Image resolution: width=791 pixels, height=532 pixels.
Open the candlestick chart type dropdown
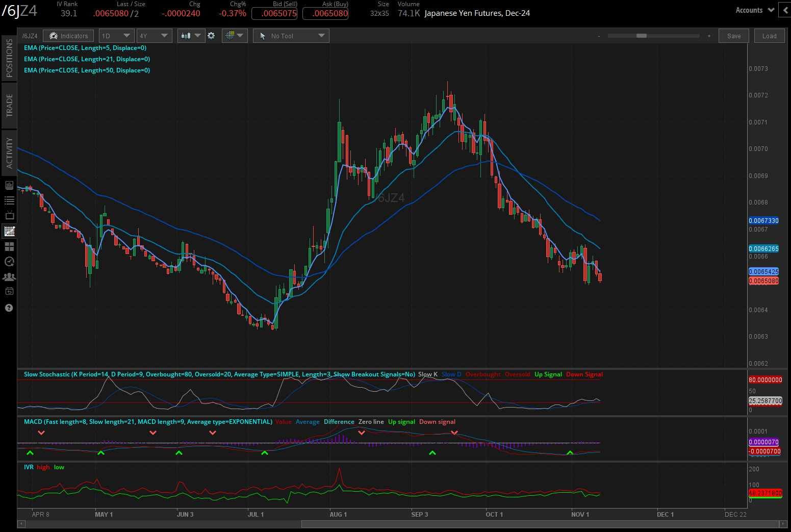point(191,36)
